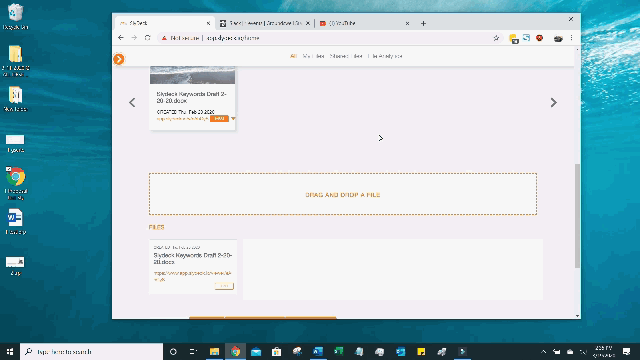Click the drag and drop file area

[x=343, y=194]
